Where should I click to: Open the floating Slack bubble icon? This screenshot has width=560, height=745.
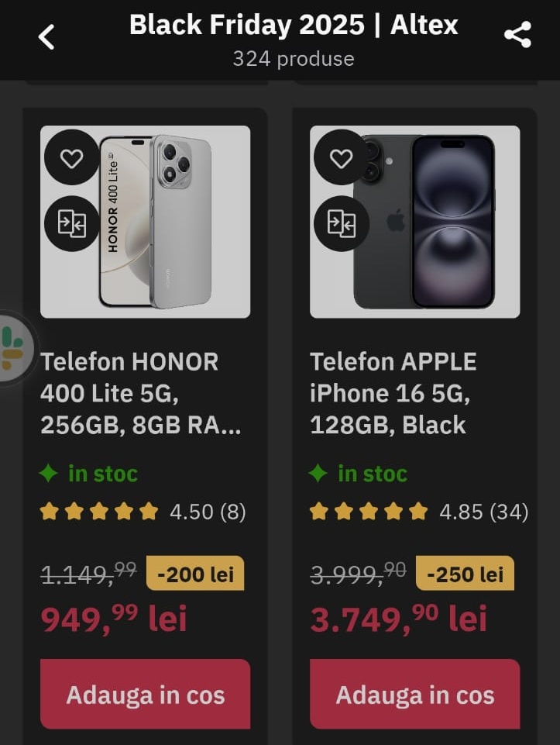[12, 347]
